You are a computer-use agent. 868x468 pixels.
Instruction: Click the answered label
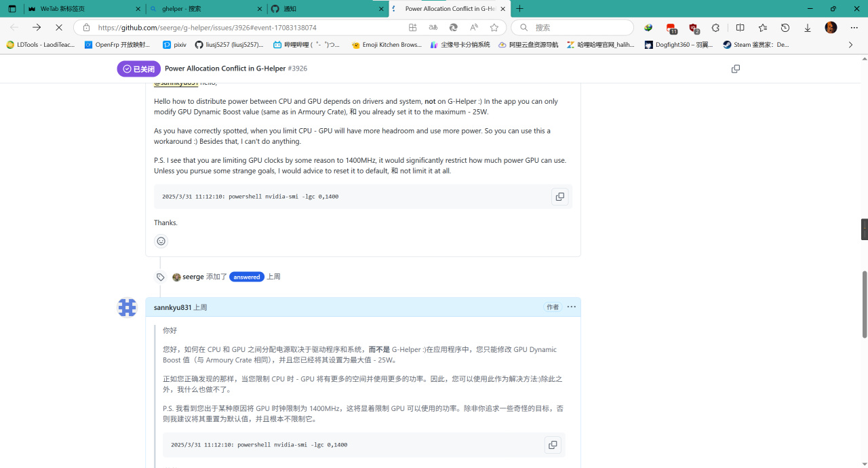click(247, 277)
